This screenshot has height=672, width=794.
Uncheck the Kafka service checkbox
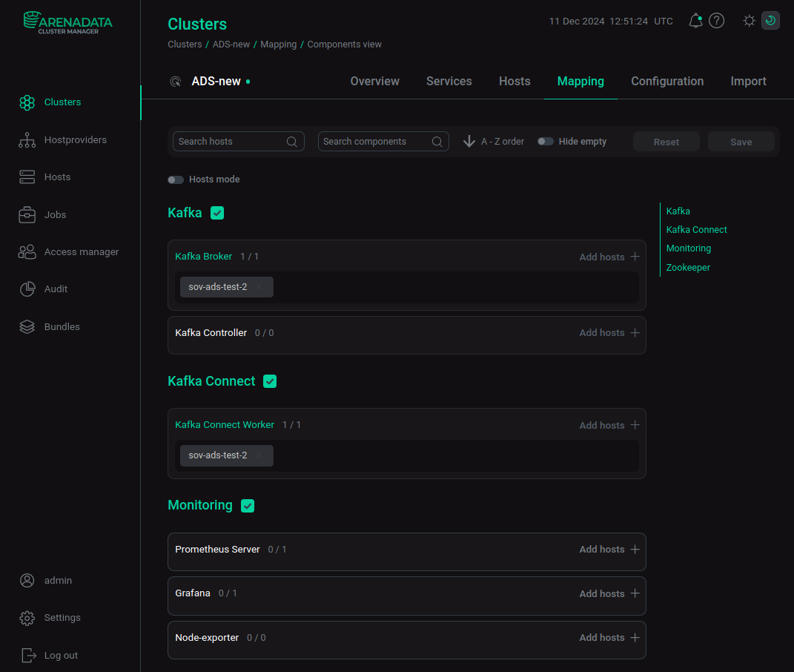217,213
